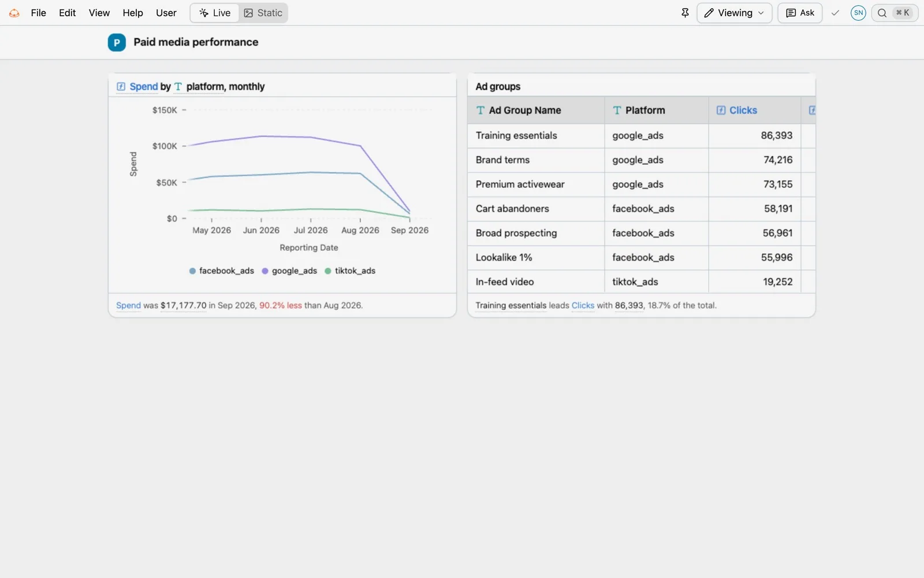Select the Brand terms cell
The image size is (924, 578).
click(x=536, y=160)
